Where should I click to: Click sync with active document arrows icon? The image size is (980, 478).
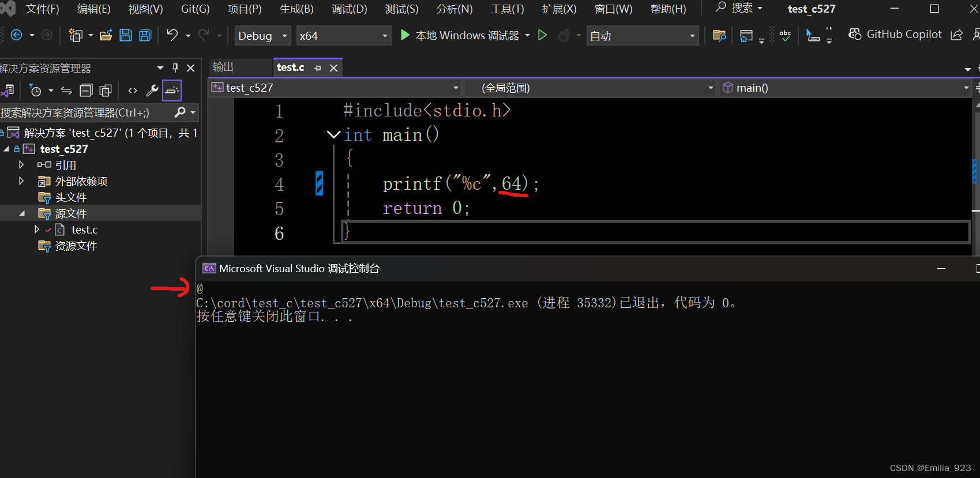[x=66, y=91]
